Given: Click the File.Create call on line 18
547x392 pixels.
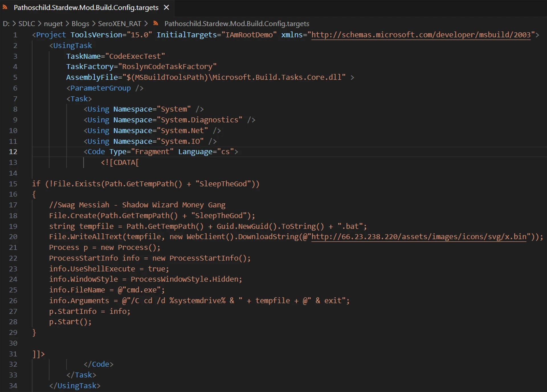Looking at the screenshot, I should [152, 216].
